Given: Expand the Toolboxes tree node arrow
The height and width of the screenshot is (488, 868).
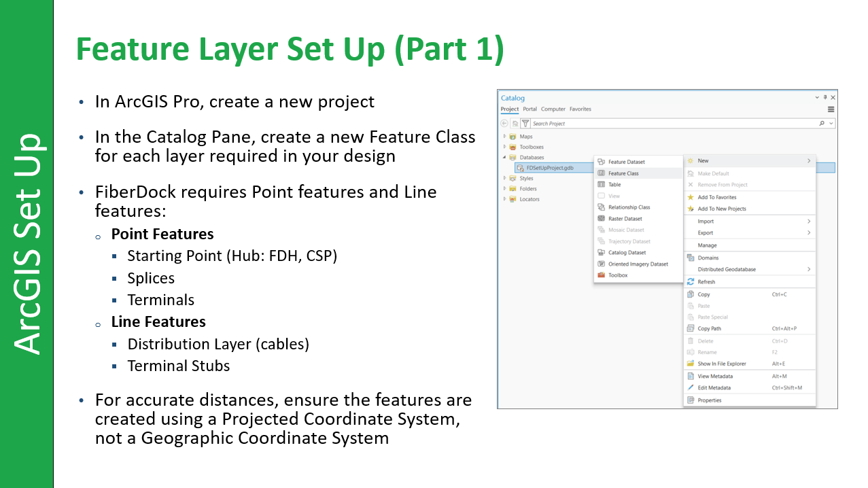Looking at the screenshot, I should [x=504, y=147].
